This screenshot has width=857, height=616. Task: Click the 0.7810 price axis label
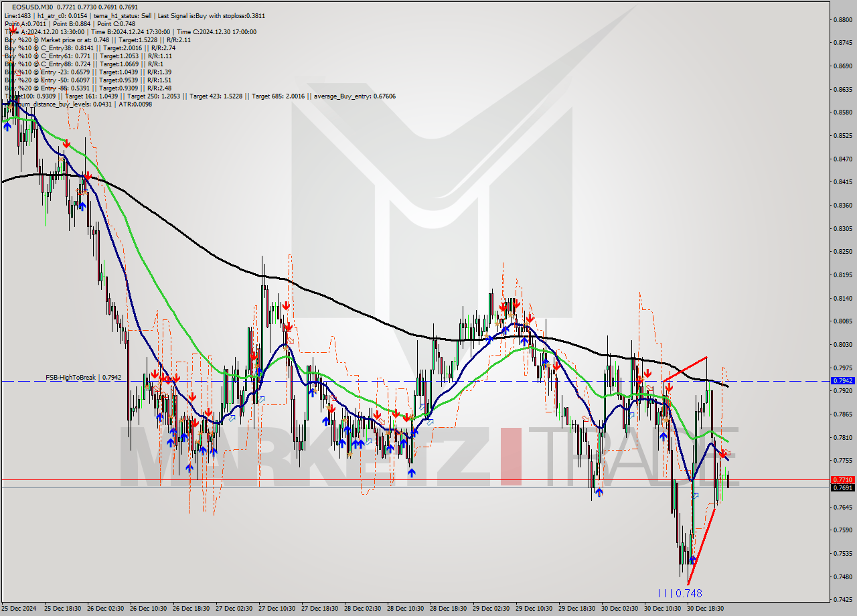(x=843, y=437)
